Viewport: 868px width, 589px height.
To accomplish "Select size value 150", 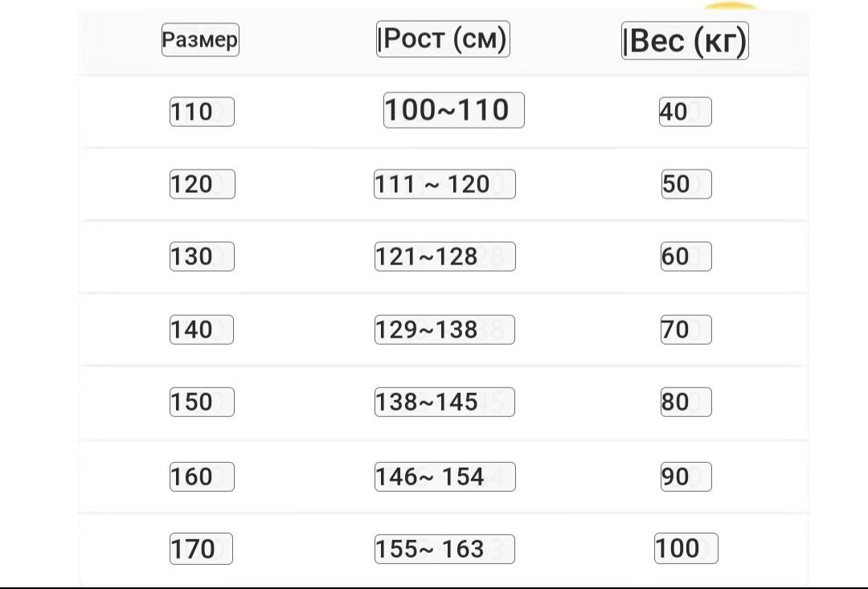I will coord(202,403).
